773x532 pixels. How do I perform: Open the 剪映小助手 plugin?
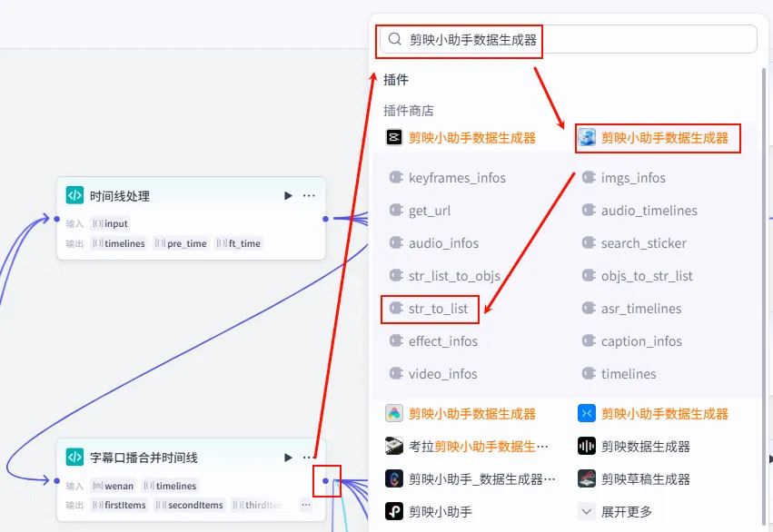pyautogui.click(x=429, y=511)
